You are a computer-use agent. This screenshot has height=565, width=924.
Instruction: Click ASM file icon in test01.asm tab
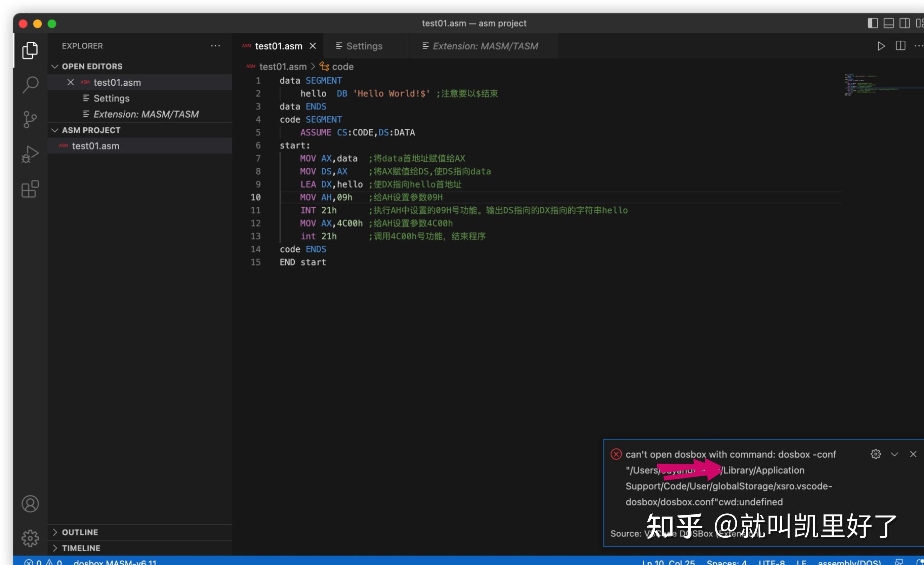click(x=247, y=46)
